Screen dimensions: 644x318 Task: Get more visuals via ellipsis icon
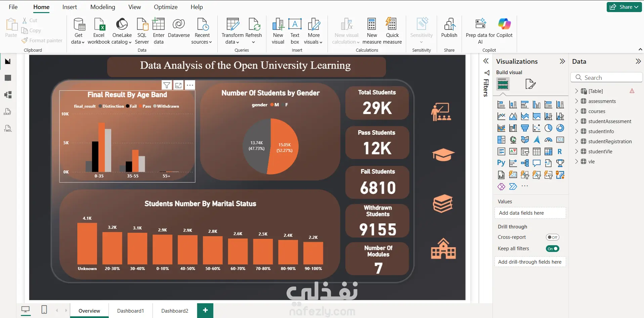(x=525, y=186)
